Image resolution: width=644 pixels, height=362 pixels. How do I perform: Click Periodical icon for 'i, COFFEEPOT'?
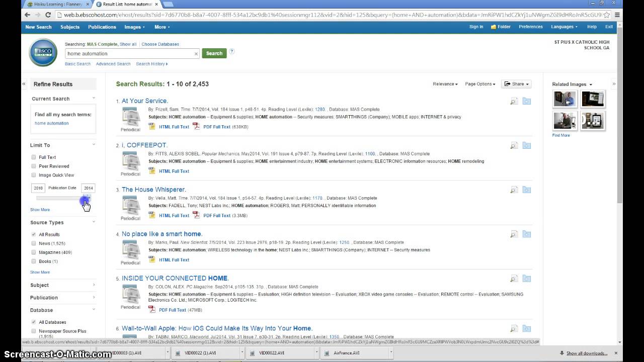coord(131,161)
